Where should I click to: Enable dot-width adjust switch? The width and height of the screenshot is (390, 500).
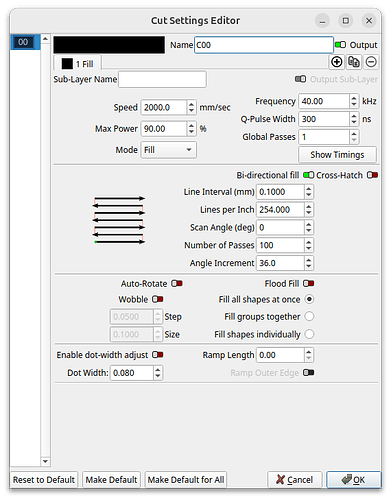point(158,355)
